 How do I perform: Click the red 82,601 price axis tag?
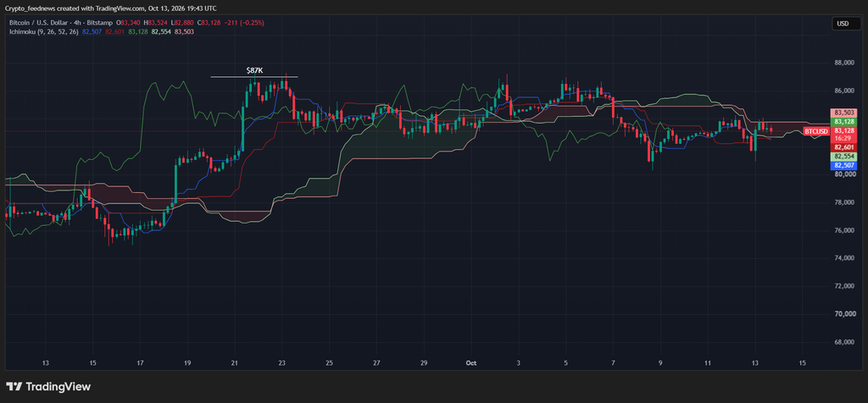[x=843, y=147]
